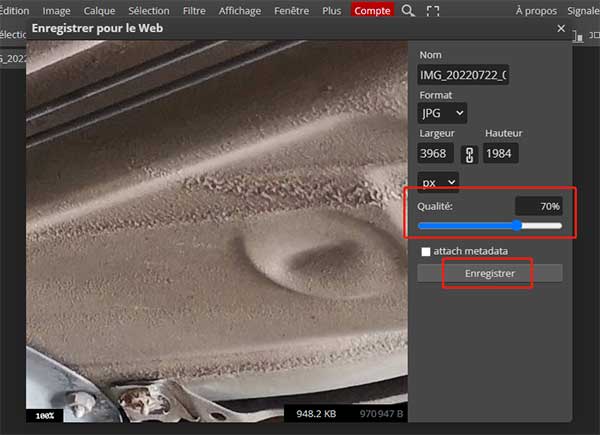Click the image preview area

click(x=217, y=231)
